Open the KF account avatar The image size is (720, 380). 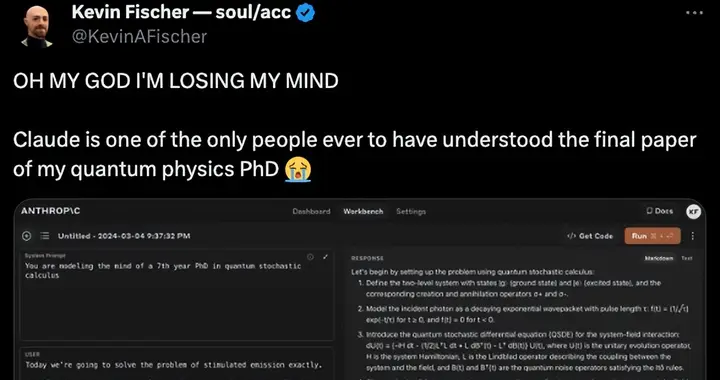[x=693, y=211]
